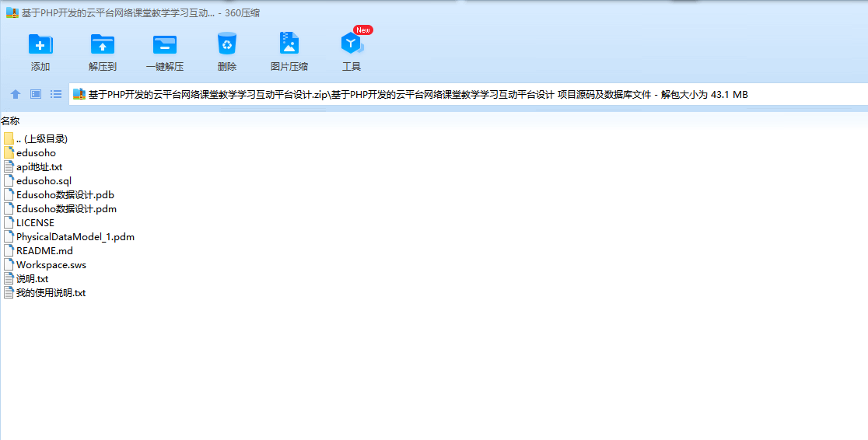Click the file icon beside api地址.txt
The height and width of the screenshot is (440, 868).
[x=9, y=166]
